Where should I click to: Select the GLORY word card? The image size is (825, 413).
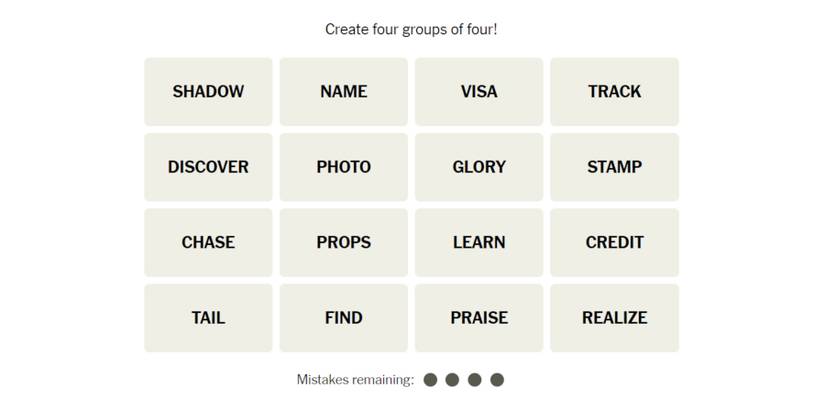click(x=479, y=167)
